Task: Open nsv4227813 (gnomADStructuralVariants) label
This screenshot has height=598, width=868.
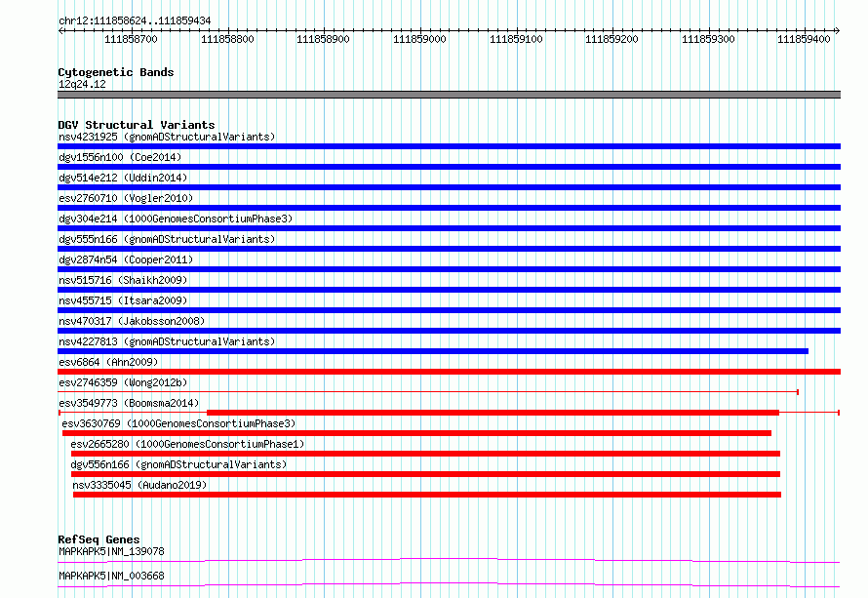Action: (x=167, y=341)
